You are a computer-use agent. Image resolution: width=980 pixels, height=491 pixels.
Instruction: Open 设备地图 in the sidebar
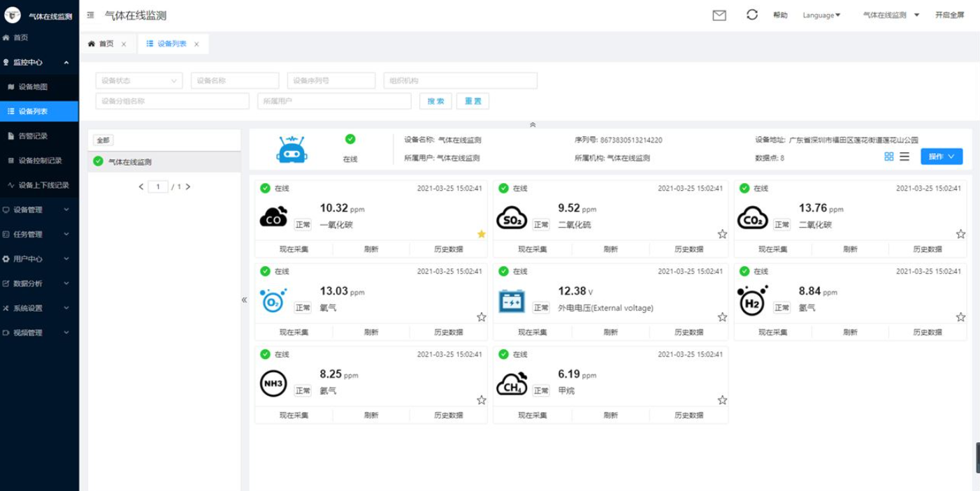(x=39, y=87)
